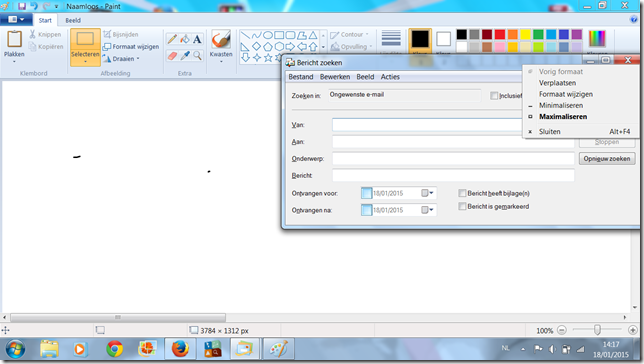The width and height of the screenshot is (644, 364).
Task: Toggle the Inclusief checkbox
Action: (494, 96)
